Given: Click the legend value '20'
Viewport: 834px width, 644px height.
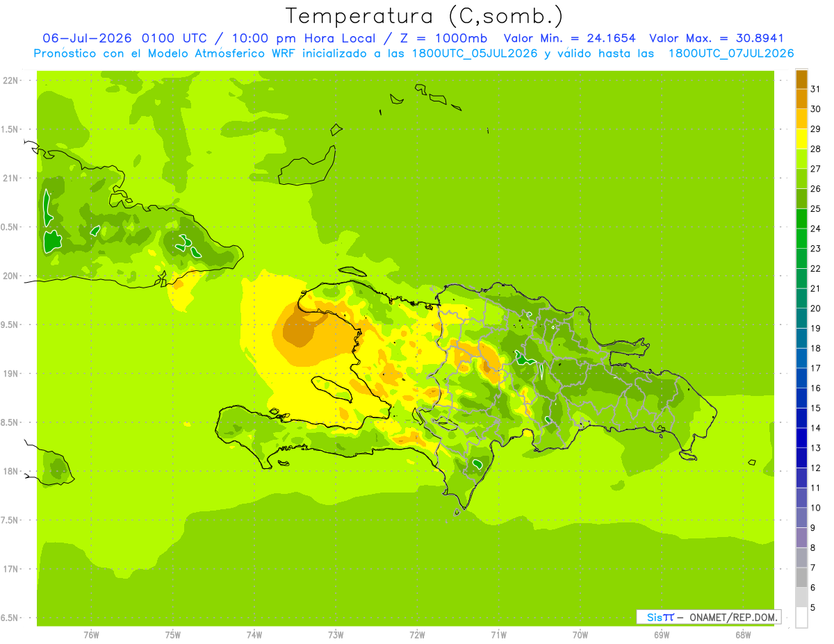Looking at the screenshot, I should coord(816,308).
